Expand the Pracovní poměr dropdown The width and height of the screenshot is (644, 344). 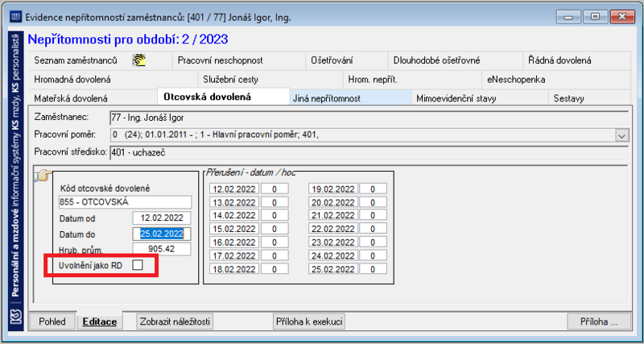[621, 135]
